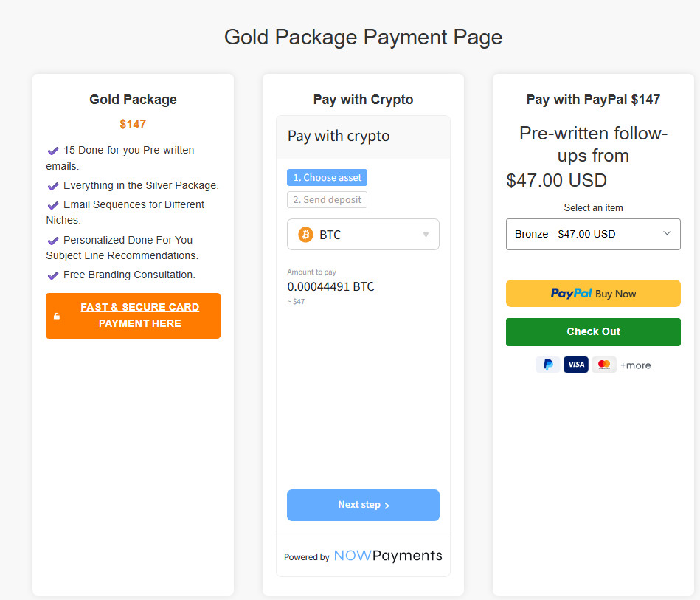Click the checkmark beside Free Branding Consultation
The image size is (700, 600).
point(53,275)
